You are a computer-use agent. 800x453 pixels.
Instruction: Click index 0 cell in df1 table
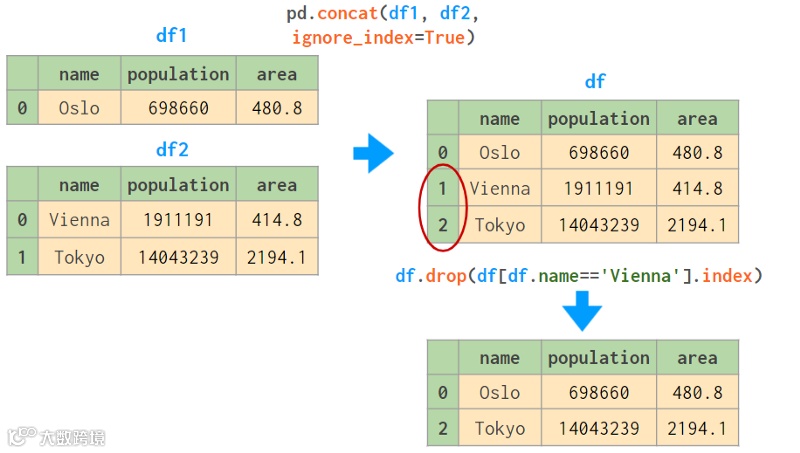[x=22, y=108]
